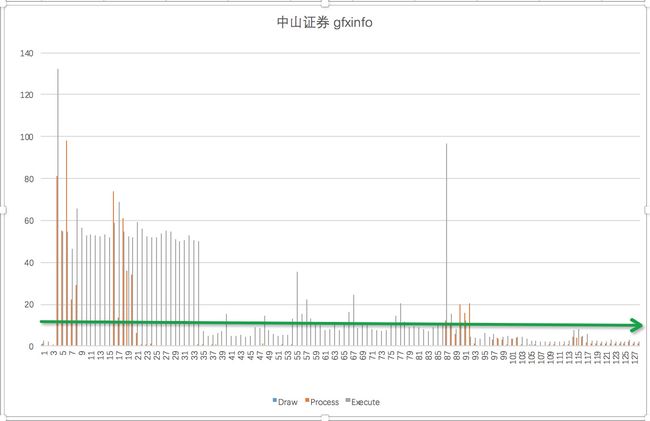650x421 pixels.
Task: Click the gray Execute bar at frame 77
Action: [x=400, y=324]
